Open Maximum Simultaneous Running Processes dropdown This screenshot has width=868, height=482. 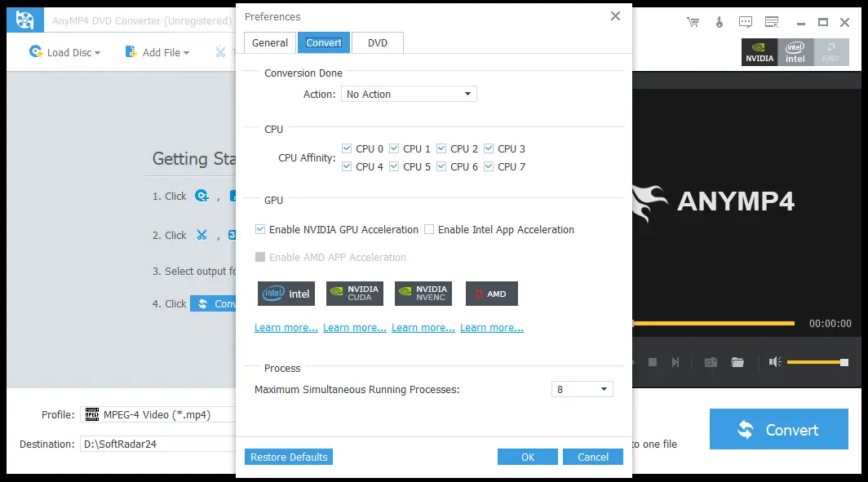pyautogui.click(x=582, y=389)
